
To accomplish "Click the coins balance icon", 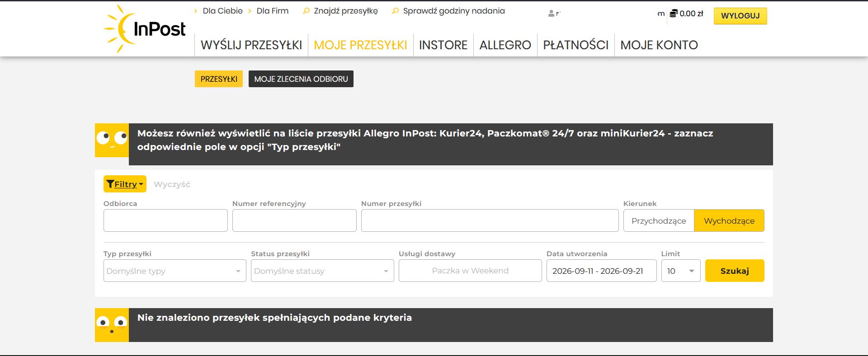I will [674, 14].
